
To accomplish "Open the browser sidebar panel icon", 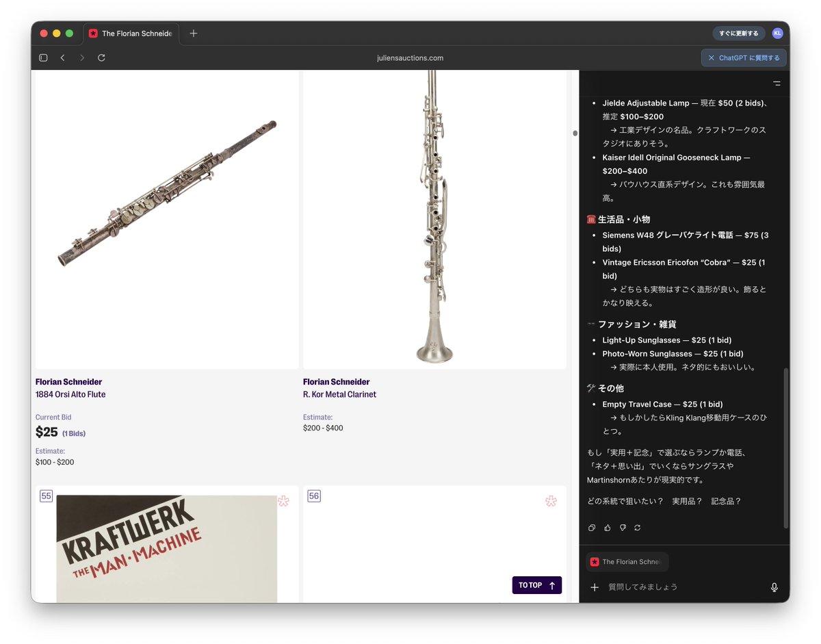I will [x=42, y=57].
